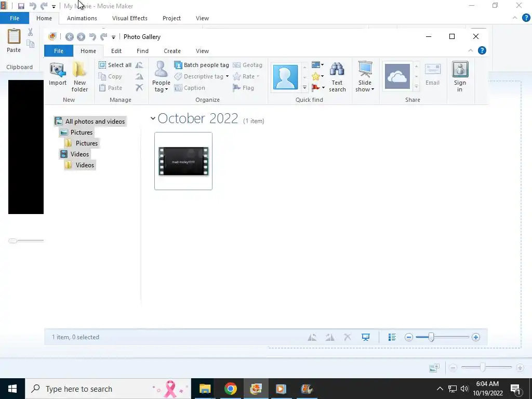Viewport: 532px width, 399px height.
Task: Click Select all in Manage group
Action: point(115,65)
